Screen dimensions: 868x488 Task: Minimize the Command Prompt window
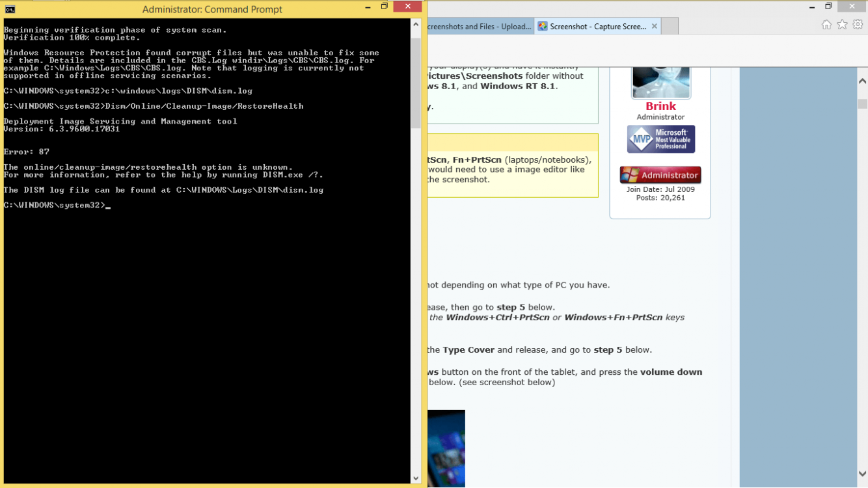368,7
